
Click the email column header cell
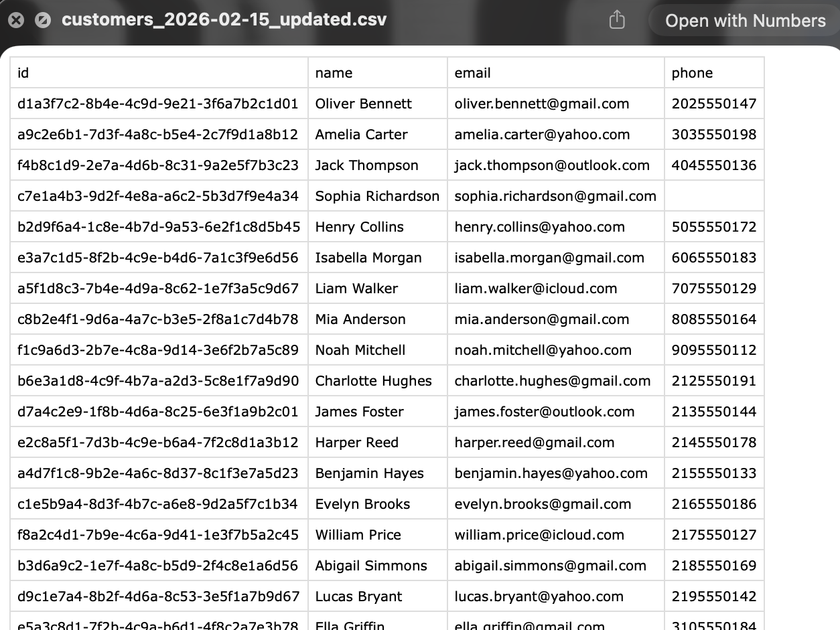(x=555, y=72)
